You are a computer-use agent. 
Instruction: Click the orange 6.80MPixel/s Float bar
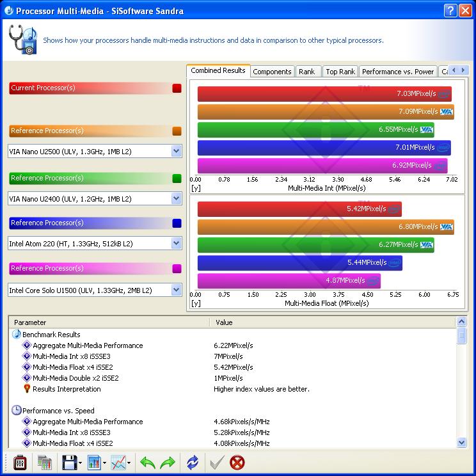tap(326, 227)
